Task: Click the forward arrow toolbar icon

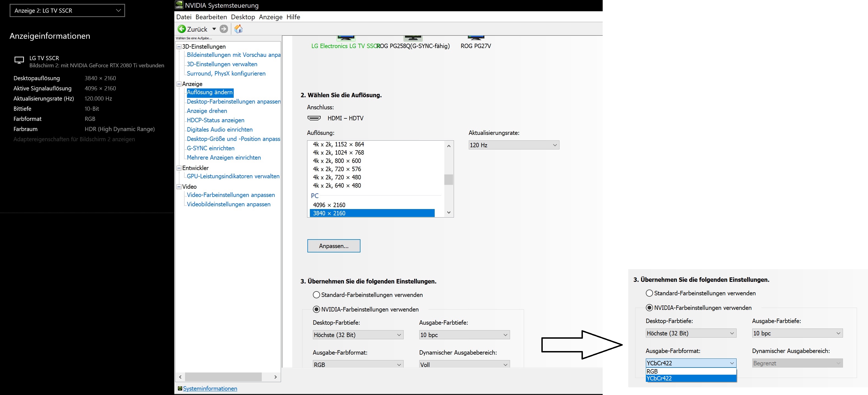Action: click(x=224, y=29)
